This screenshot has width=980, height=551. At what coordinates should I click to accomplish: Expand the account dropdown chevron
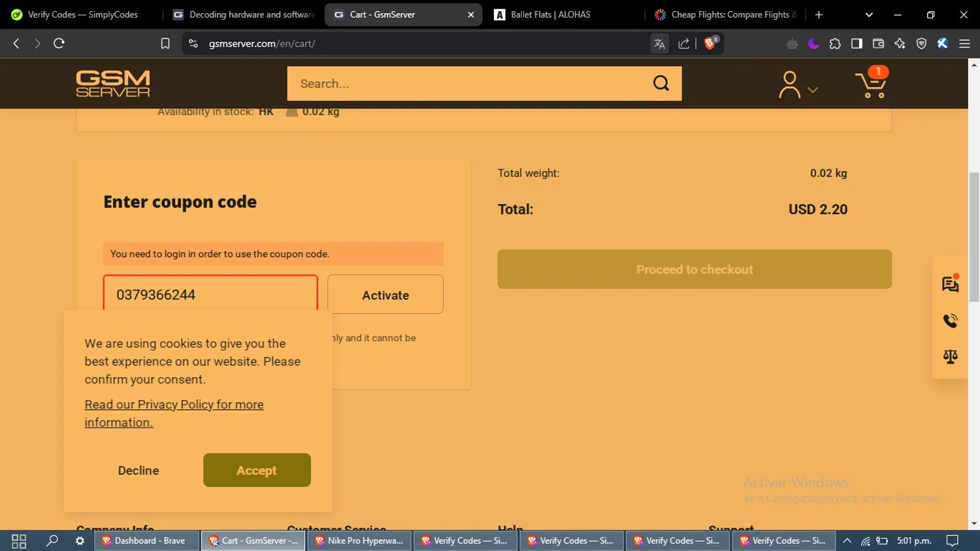(x=813, y=90)
